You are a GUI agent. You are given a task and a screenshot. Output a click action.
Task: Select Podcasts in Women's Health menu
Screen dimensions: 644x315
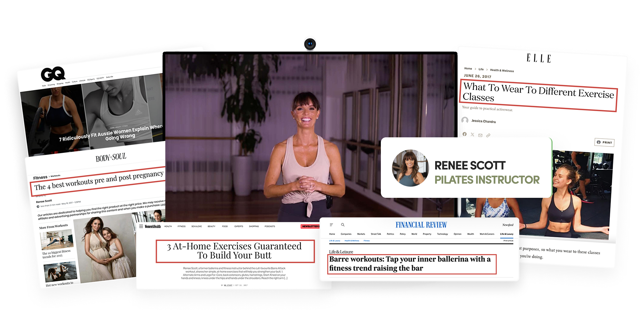270,226
